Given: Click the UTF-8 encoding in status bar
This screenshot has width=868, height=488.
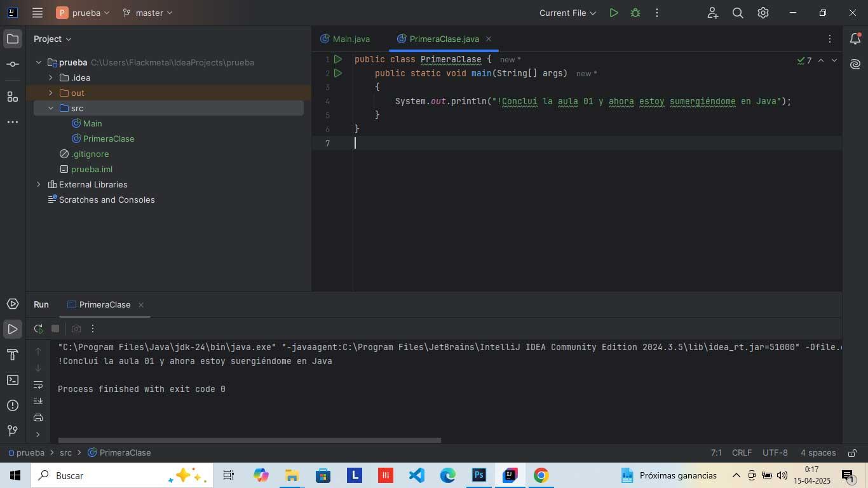Looking at the screenshot, I should pyautogui.click(x=775, y=453).
